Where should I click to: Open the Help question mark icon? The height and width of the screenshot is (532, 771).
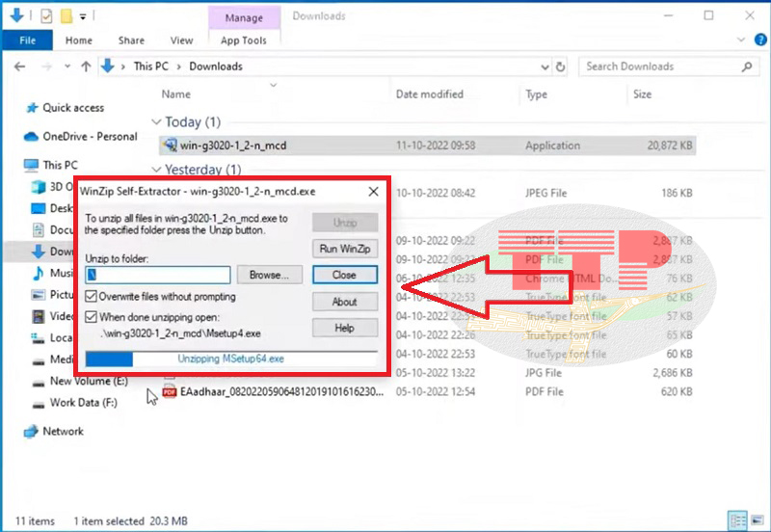point(760,40)
